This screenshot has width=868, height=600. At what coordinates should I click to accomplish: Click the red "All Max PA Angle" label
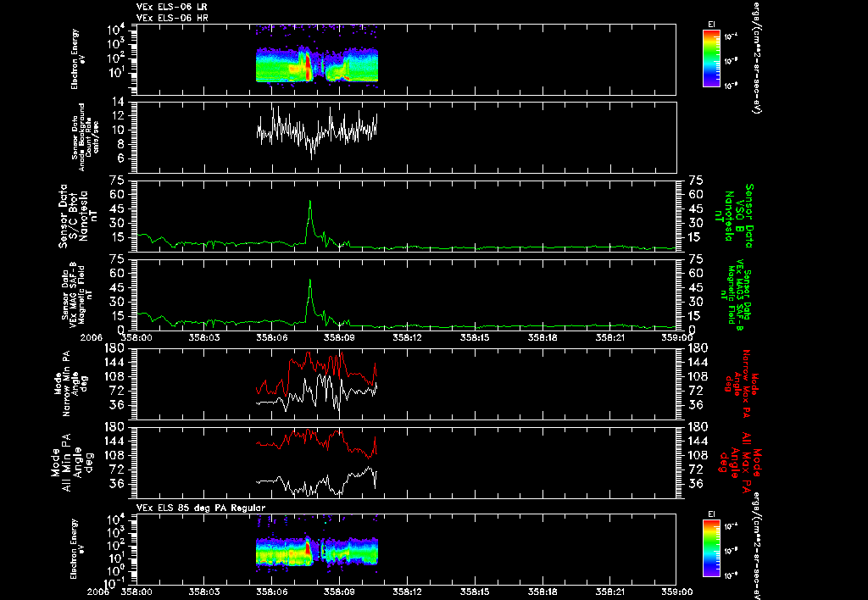pyautogui.click(x=742, y=462)
